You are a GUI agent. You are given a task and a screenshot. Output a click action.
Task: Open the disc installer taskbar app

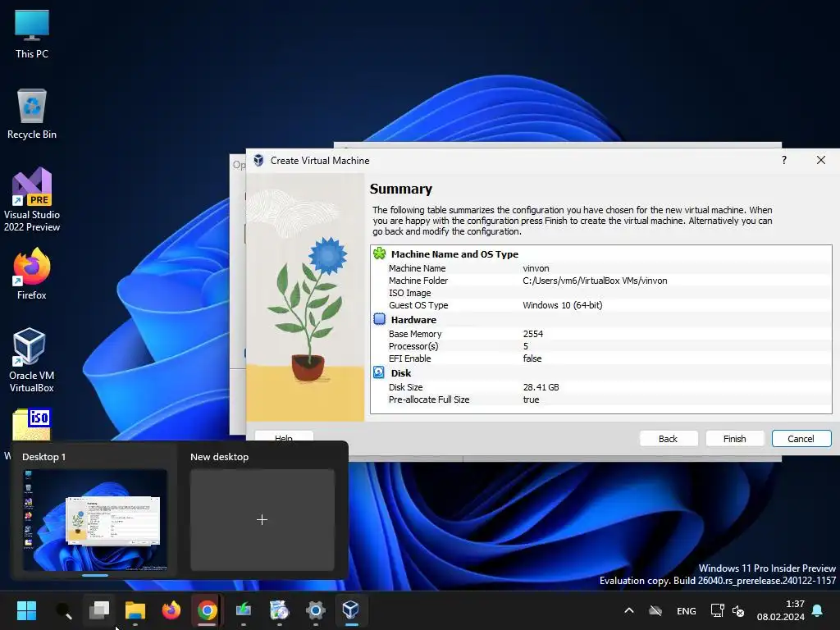pyautogui.click(x=279, y=610)
